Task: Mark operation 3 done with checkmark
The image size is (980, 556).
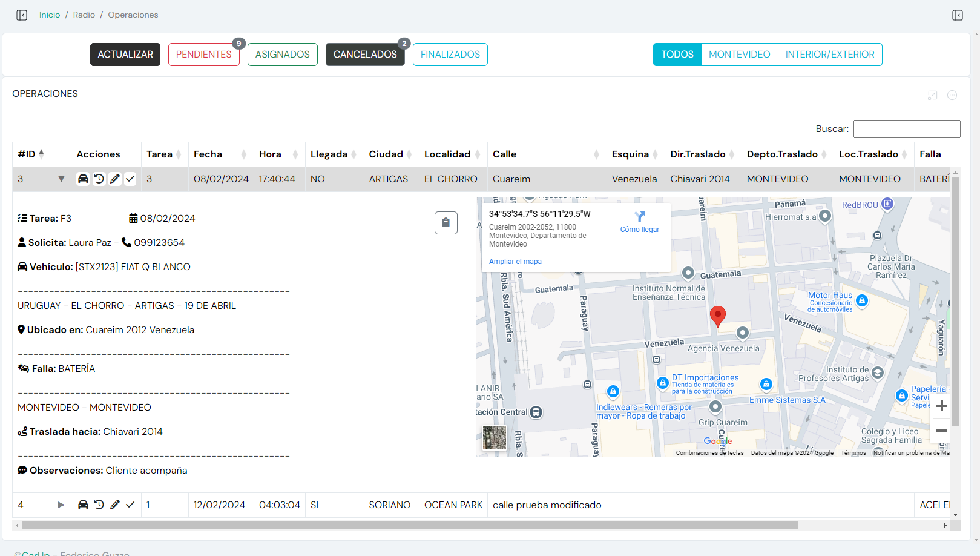Action: pos(130,179)
